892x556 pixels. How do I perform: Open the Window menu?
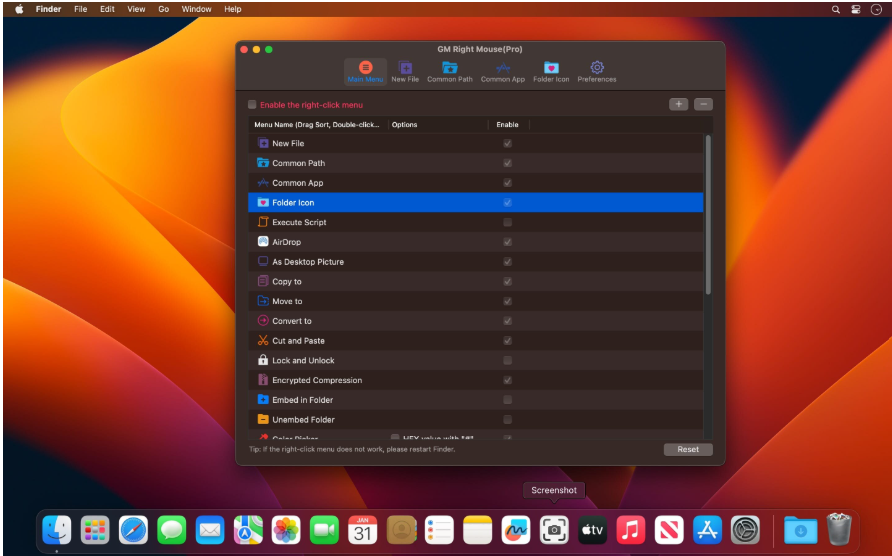[196, 9]
